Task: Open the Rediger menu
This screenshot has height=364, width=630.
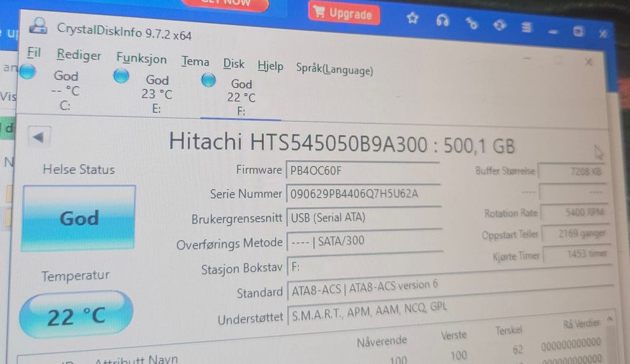Action: pos(79,55)
